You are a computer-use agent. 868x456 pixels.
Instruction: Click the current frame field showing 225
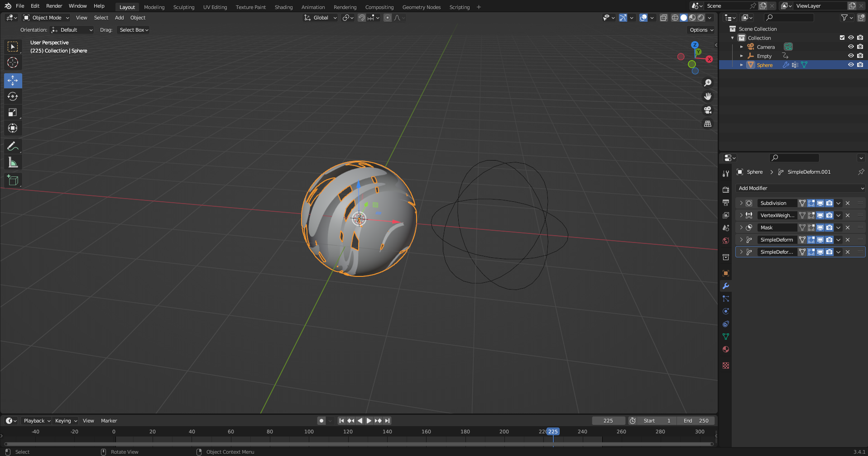point(608,421)
